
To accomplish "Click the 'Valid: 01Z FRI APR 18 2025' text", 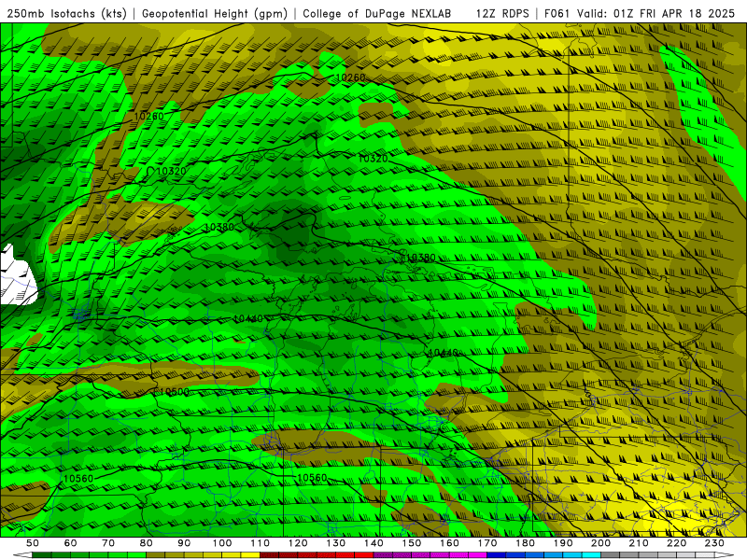I will point(656,14).
